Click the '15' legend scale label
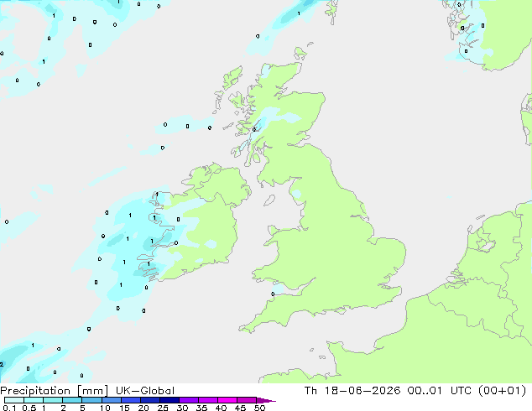This screenshot has width=532, height=411. (124, 408)
